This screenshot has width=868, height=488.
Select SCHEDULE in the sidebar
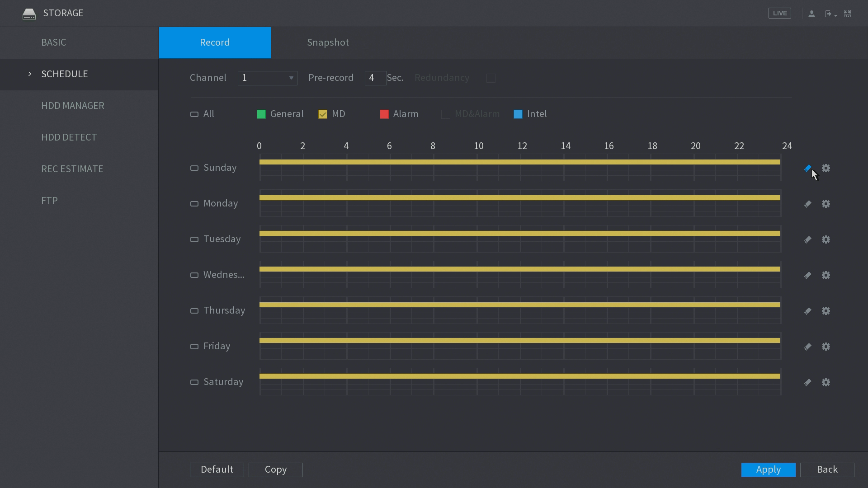pyautogui.click(x=79, y=74)
